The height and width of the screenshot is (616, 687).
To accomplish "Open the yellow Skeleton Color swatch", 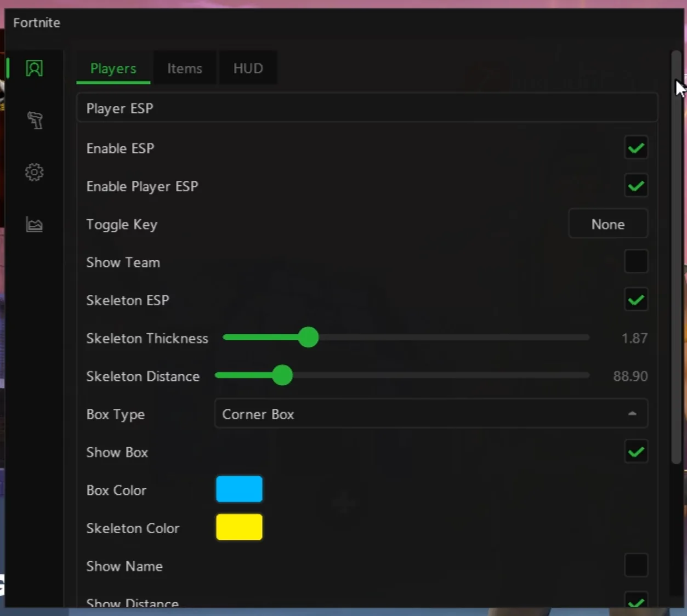I will coord(239,527).
